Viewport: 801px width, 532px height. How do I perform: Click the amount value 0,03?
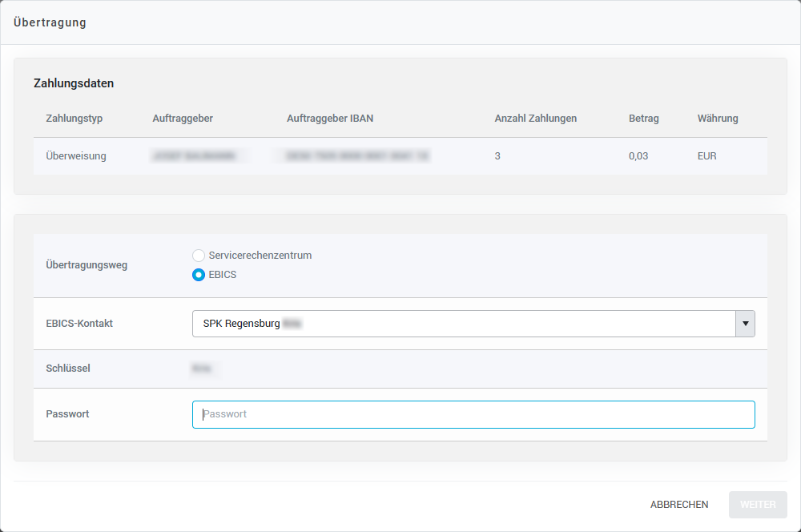click(638, 156)
